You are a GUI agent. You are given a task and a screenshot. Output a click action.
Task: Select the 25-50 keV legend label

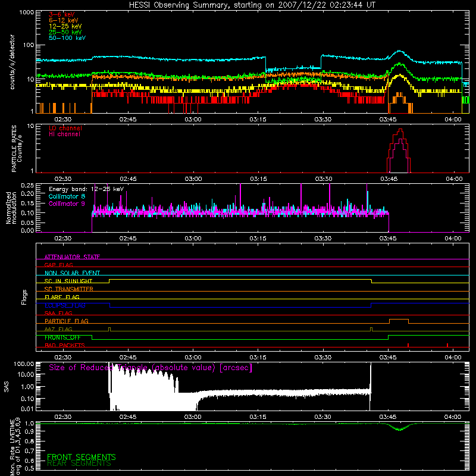click(65, 32)
